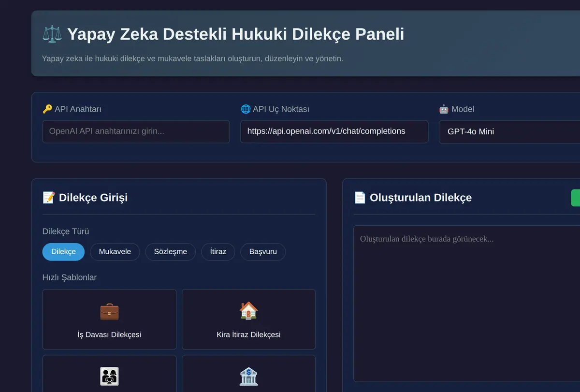The image size is (580, 392).
Task: Click the green button beside Oluşturulan Dilekçe
Action: [576, 198]
